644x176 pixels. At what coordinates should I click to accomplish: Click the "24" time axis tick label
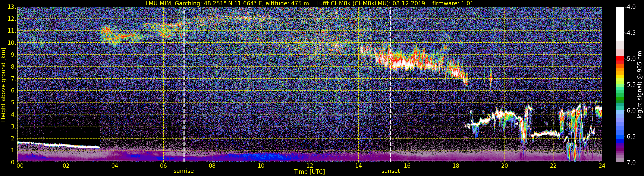tap(602, 166)
